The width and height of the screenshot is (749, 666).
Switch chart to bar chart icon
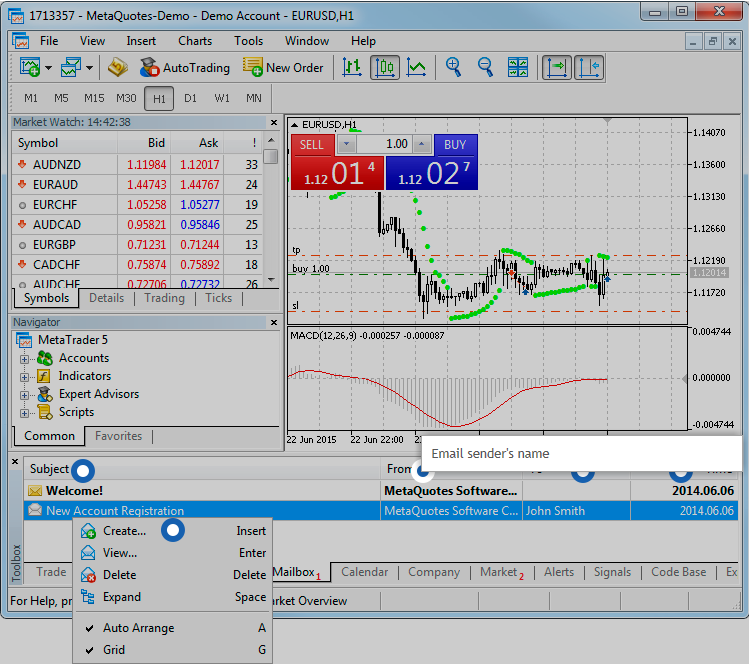pos(352,67)
